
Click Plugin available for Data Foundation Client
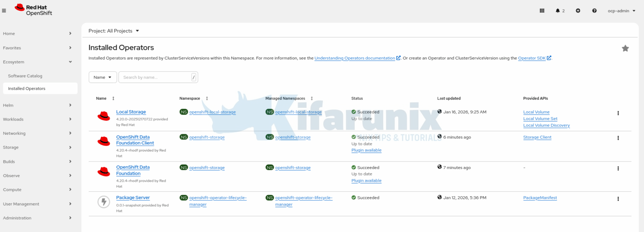(x=366, y=150)
